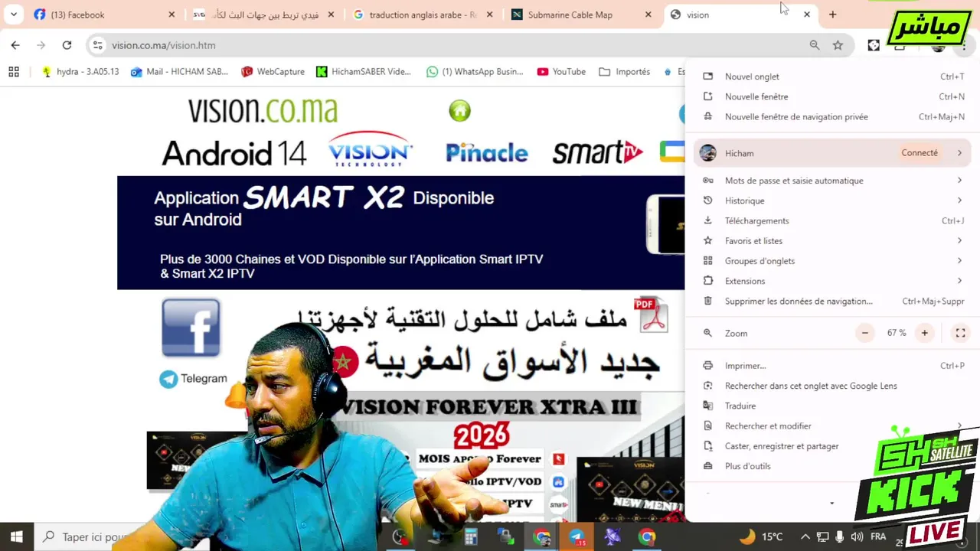Click the Windows Start button
Viewport: 980px width, 551px height.
coord(16,536)
